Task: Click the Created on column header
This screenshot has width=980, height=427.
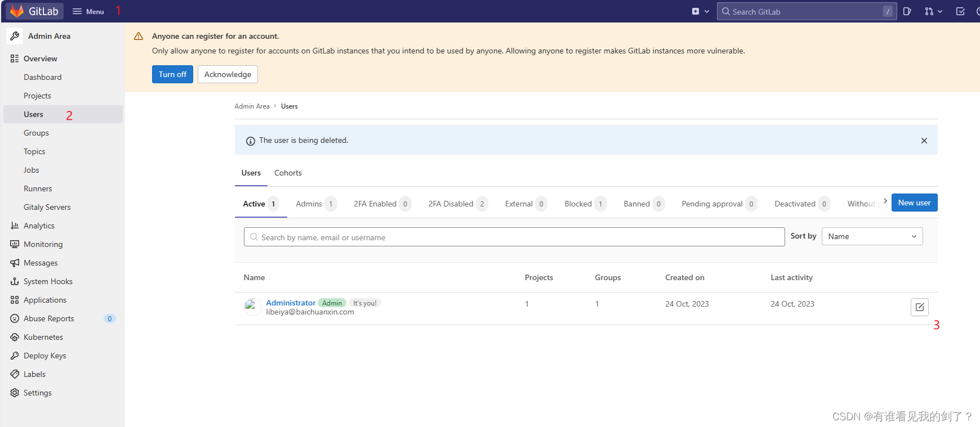Action: click(685, 277)
